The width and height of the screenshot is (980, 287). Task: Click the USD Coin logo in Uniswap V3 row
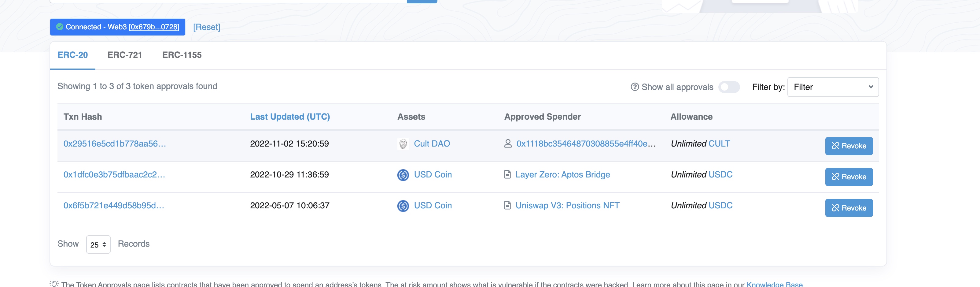403,206
